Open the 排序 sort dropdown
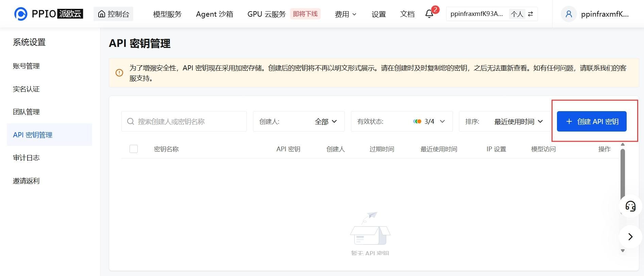The image size is (644, 276). click(505, 121)
